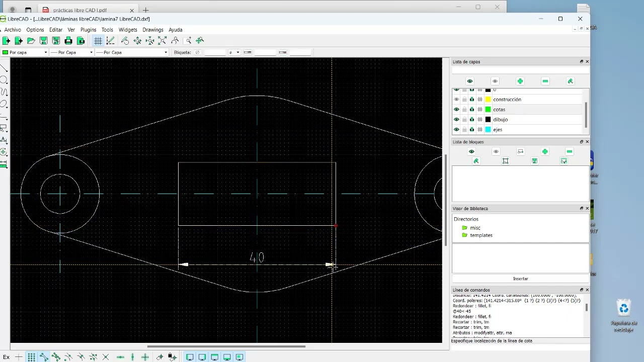Toggle visibility of the cotas layer

456,110
